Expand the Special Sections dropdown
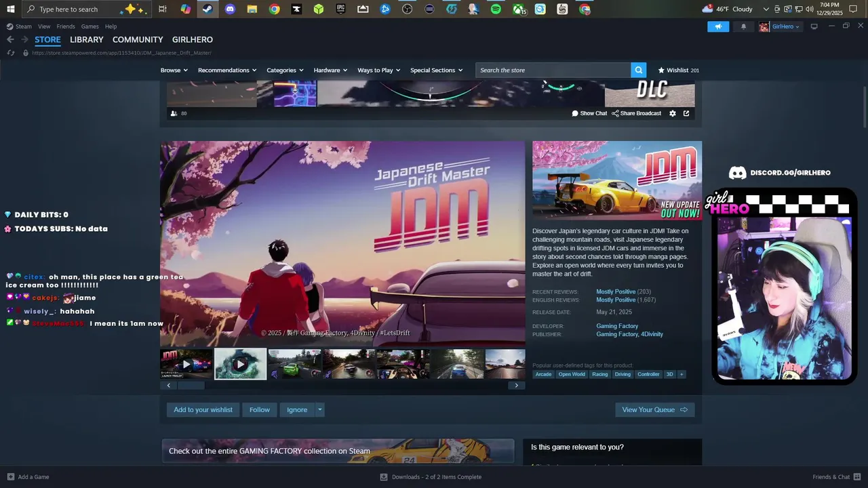 point(436,70)
